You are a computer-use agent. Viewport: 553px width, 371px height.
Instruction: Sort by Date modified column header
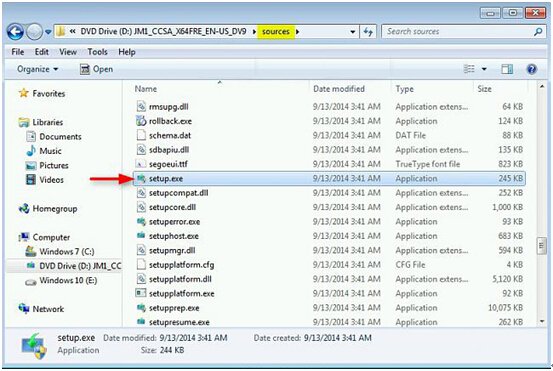click(x=339, y=89)
